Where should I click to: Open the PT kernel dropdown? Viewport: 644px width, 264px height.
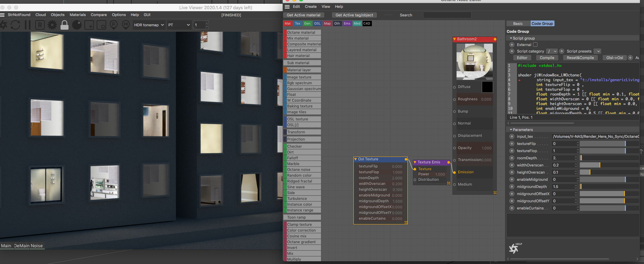(179, 25)
